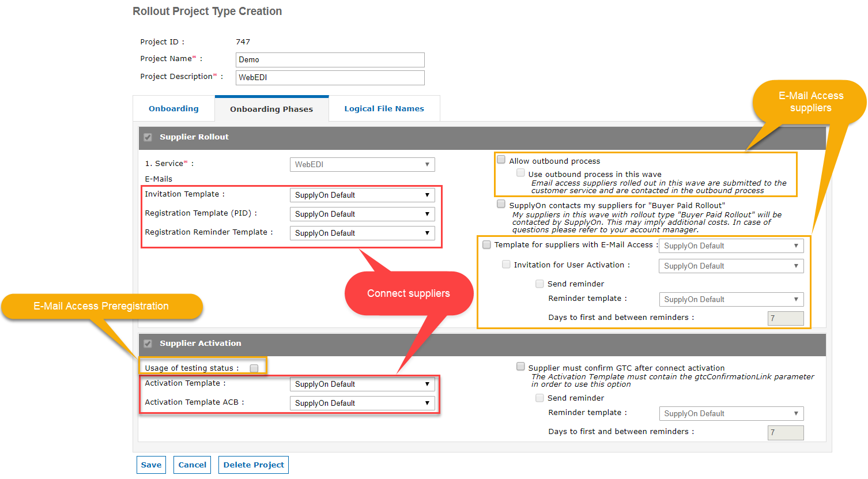Open Reminder template dropdown in Supplier Activation

[731, 413]
